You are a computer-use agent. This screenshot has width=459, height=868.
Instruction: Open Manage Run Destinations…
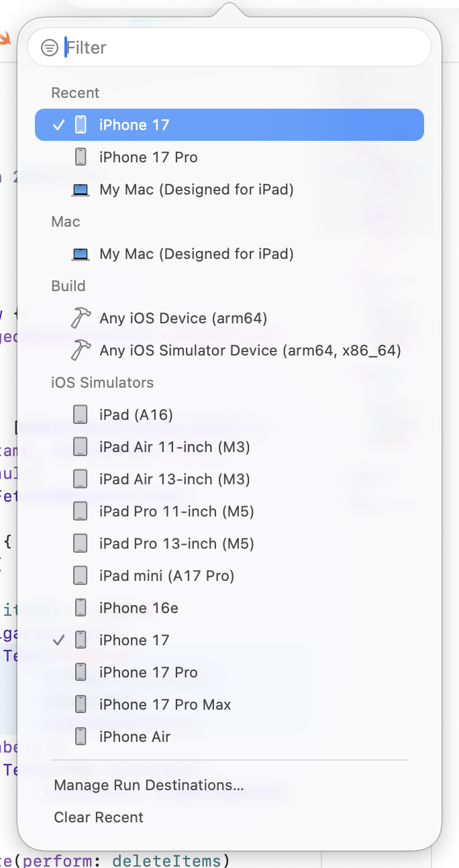coord(148,785)
